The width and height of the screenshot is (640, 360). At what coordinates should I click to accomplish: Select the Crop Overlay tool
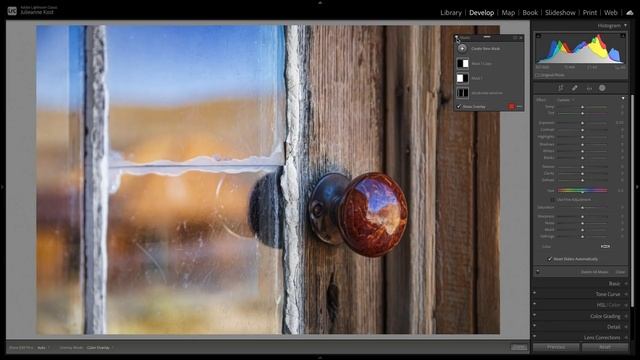click(x=560, y=88)
